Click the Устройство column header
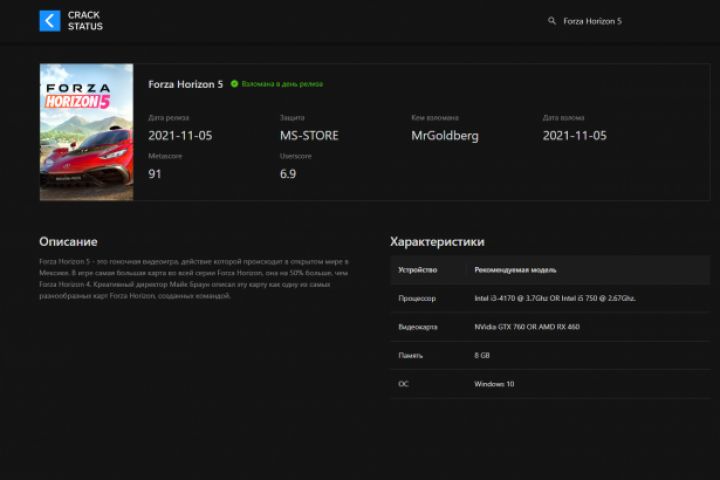This screenshot has width=720, height=480. point(417,270)
